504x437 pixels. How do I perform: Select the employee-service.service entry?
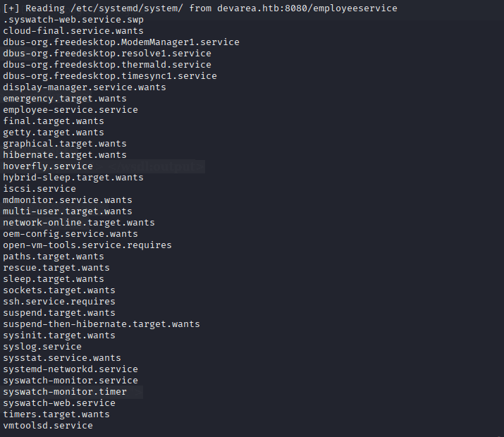(70, 110)
